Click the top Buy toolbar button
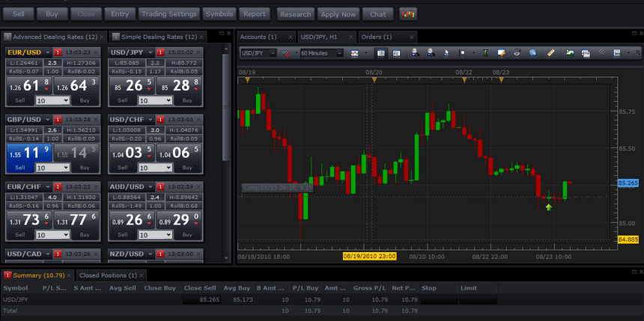This screenshot has width=644, height=321. (x=52, y=14)
